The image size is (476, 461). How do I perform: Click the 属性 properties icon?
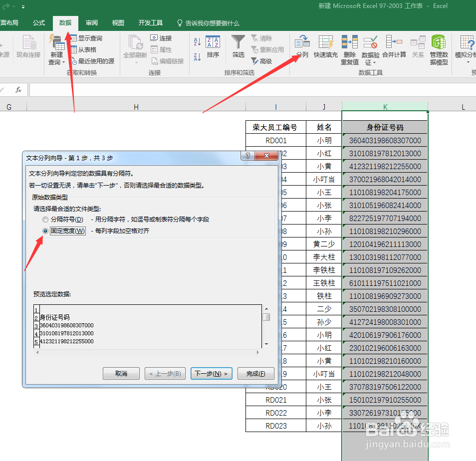click(x=154, y=49)
